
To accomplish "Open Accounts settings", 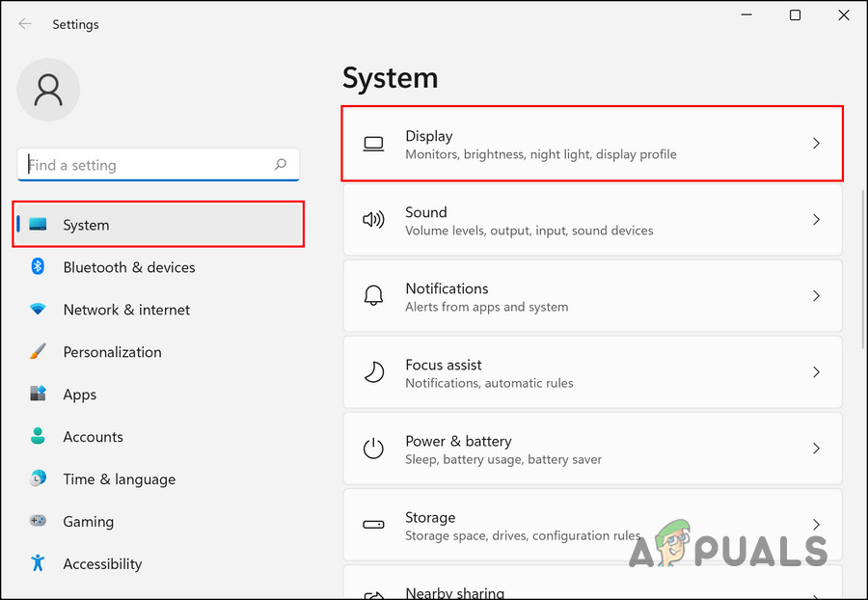I will (93, 437).
